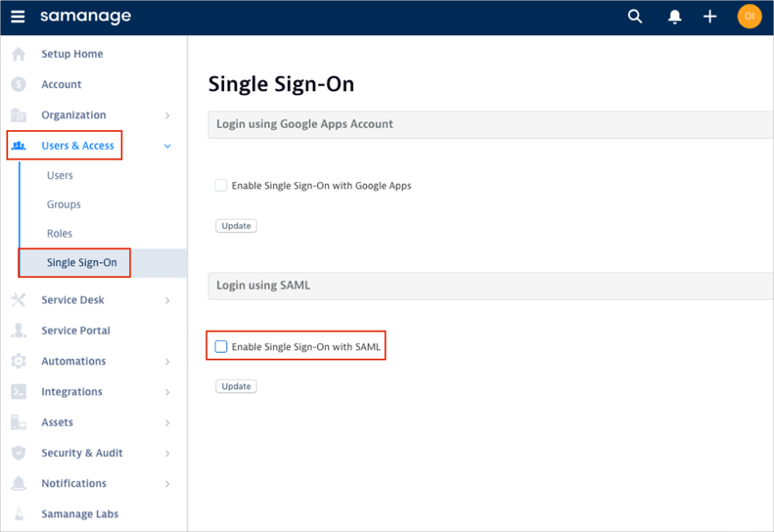Select Users in the sidebar submenu

click(60, 175)
